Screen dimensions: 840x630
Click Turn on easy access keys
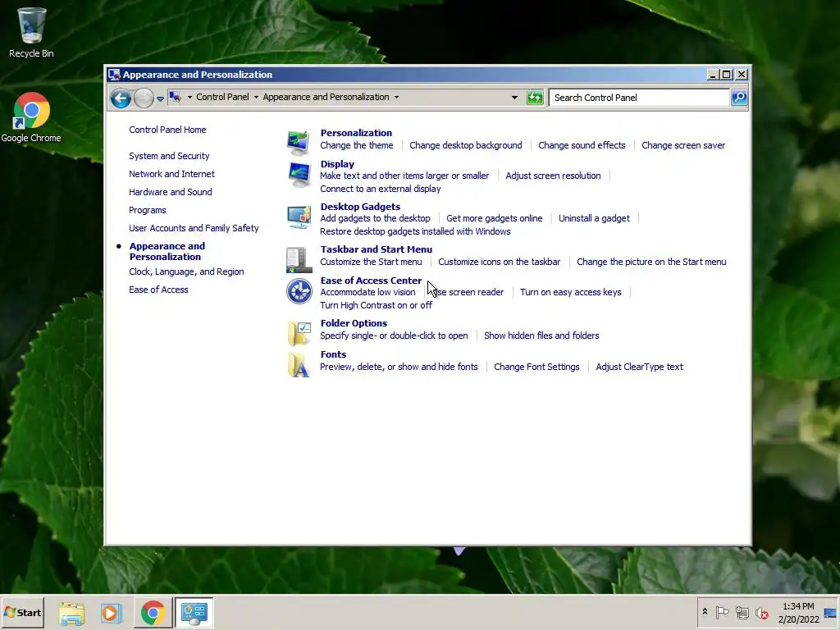tap(571, 293)
